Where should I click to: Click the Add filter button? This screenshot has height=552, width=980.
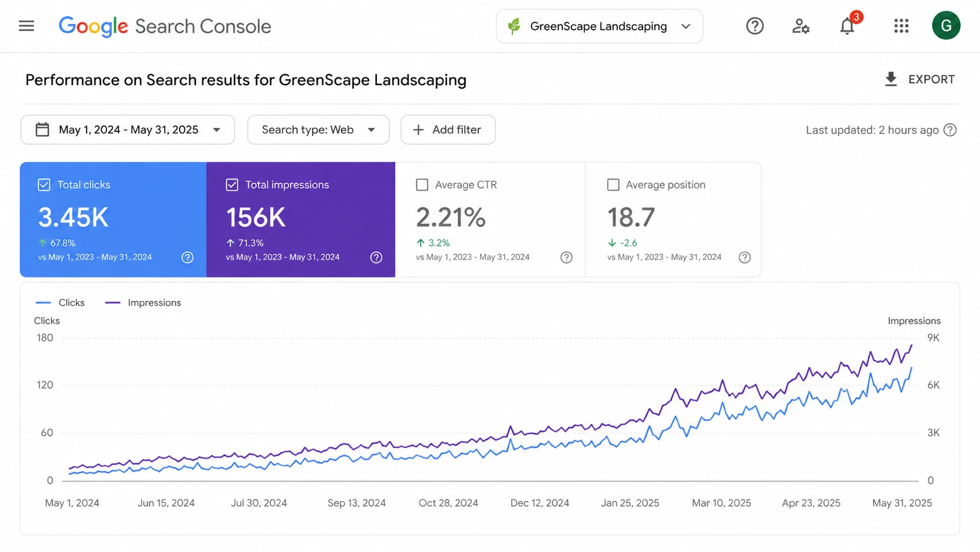[x=448, y=130]
